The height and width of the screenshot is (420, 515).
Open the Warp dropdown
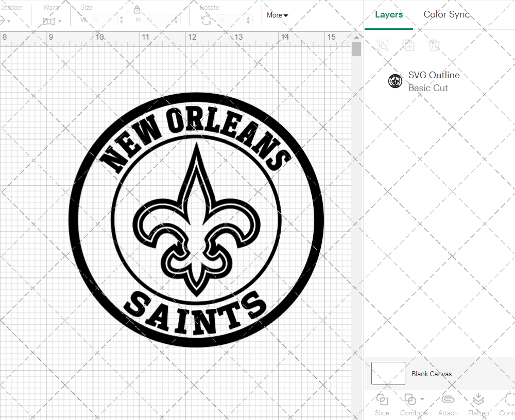click(x=52, y=21)
